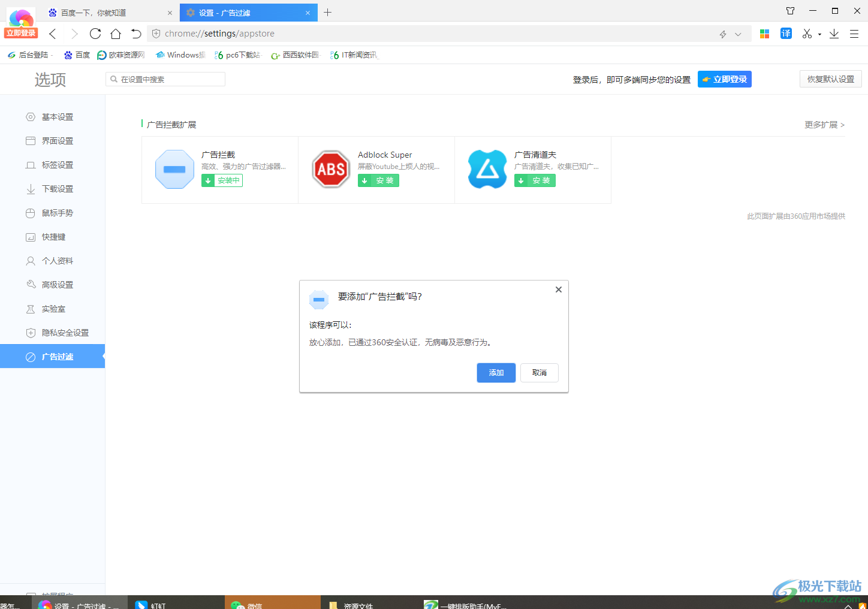Viewport: 868px width, 609px height.
Task: Click the 广告拦截 extension icon
Action: click(x=174, y=169)
